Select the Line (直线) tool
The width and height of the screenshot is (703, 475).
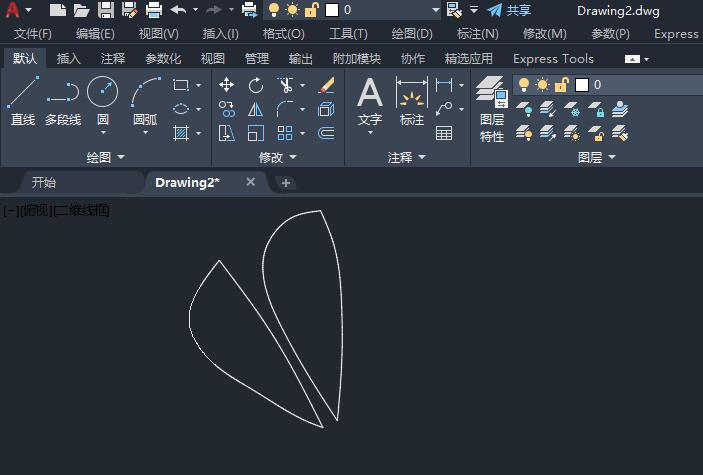pos(23,100)
